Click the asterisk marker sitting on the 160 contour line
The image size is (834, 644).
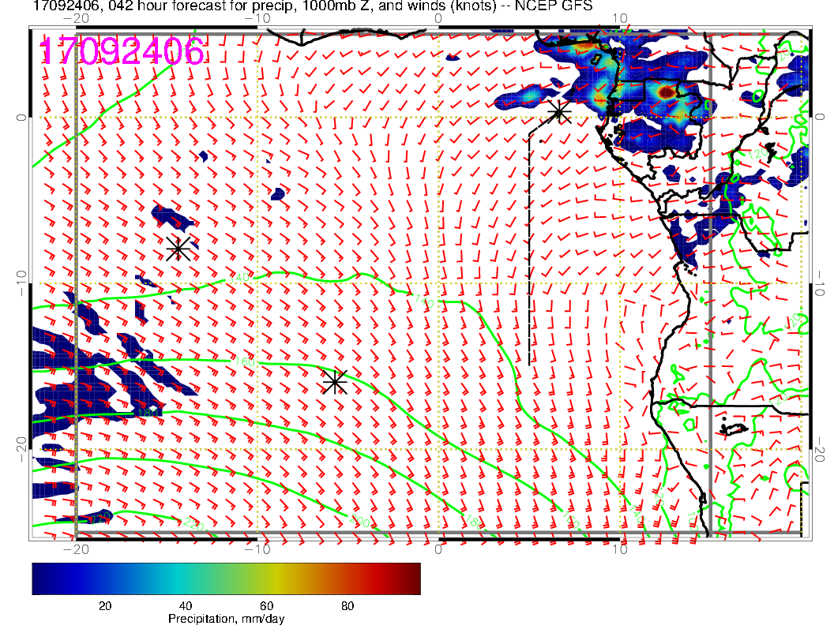point(335,382)
